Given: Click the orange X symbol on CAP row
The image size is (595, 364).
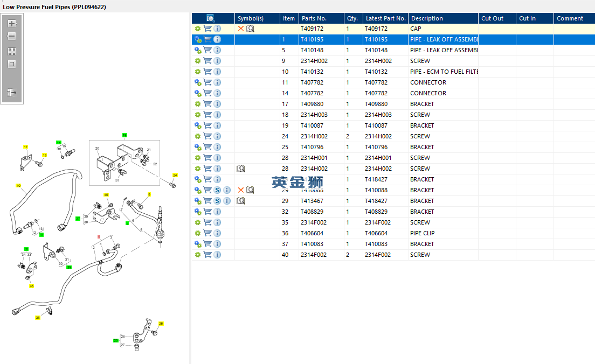Looking at the screenshot, I should pos(240,29).
